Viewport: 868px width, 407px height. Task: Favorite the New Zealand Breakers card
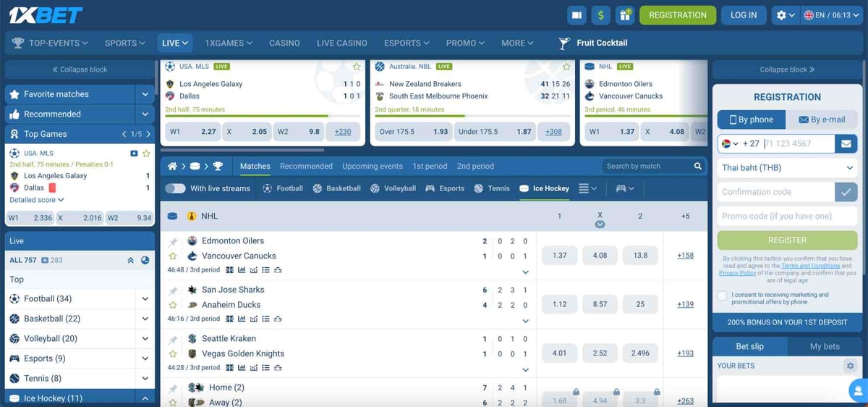(x=566, y=67)
